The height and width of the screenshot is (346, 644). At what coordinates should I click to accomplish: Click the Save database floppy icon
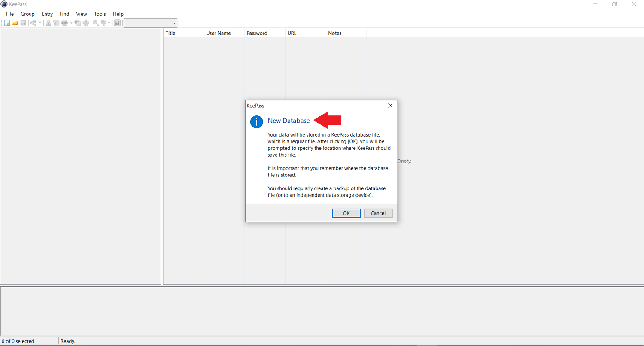[x=23, y=23]
